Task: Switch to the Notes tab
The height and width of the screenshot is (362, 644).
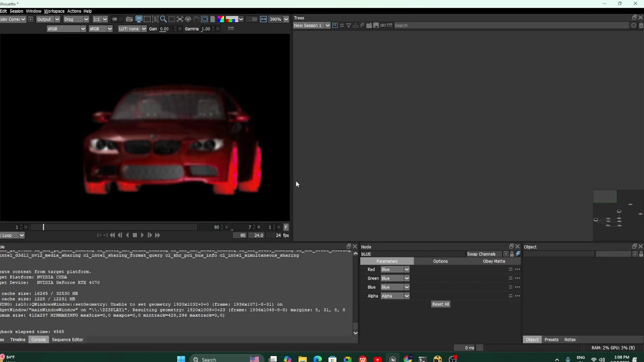Action: 570,340
